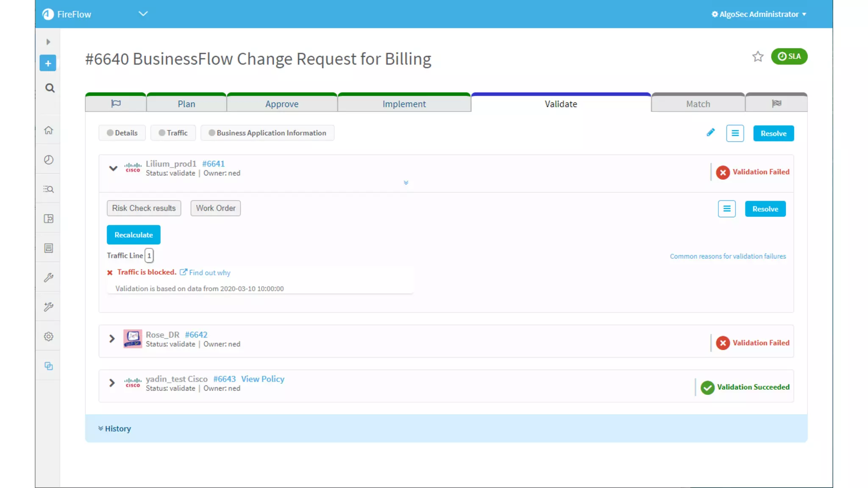
Task: Switch to the Implement tab
Action: click(404, 104)
